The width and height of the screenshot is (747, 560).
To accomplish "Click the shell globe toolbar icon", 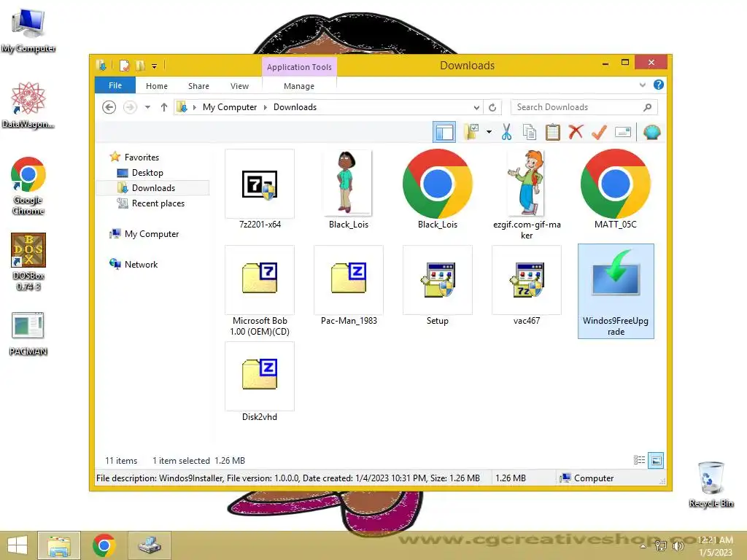I will click(x=651, y=132).
